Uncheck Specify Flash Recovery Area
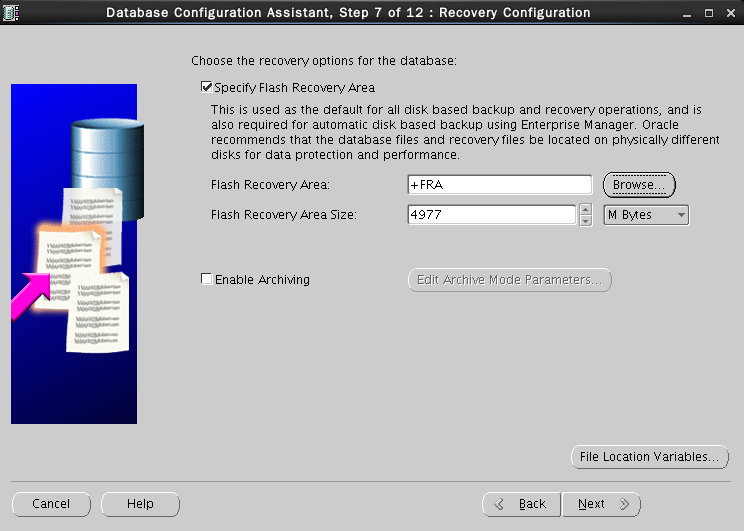 (207, 88)
